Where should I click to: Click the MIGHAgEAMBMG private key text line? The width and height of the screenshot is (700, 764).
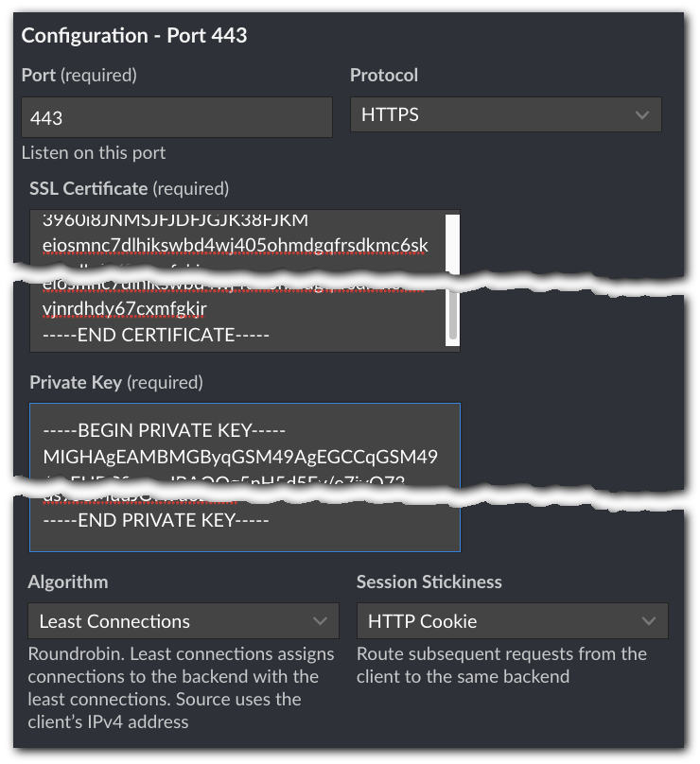(240, 458)
